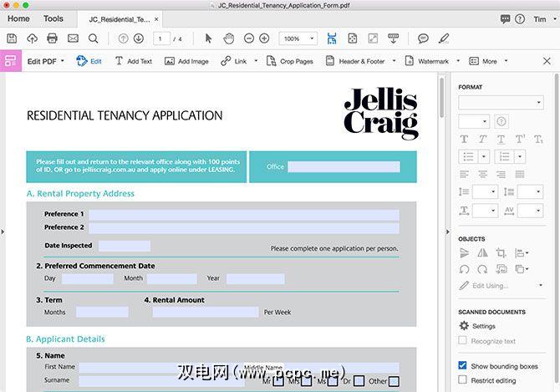Screen dimensions: 560x392
Task: Enable Restrict editing checkbox
Action: click(x=463, y=381)
